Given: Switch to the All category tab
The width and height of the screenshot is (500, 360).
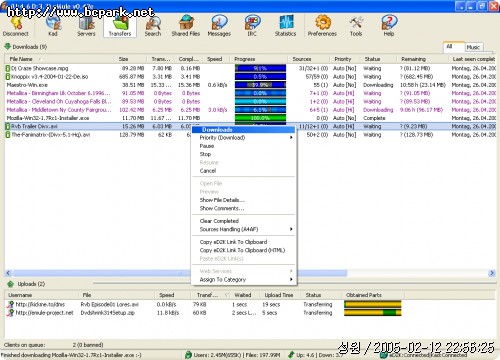Looking at the screenshot, I should 453,47.
